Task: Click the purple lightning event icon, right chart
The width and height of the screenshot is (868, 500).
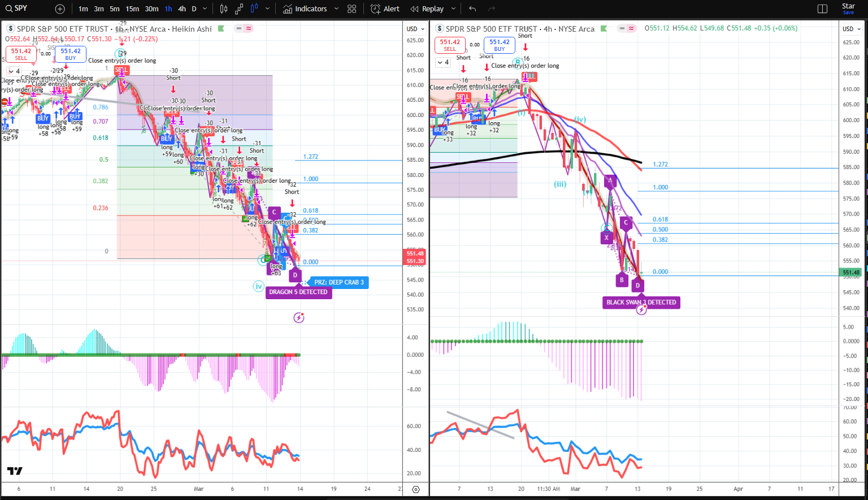Action: click(x=641, y=309)
